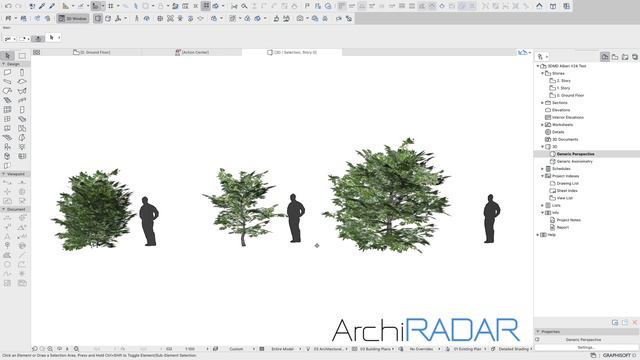Click the scissors Trim icon
The image size is (640, 360).
(x=234, y=6)
